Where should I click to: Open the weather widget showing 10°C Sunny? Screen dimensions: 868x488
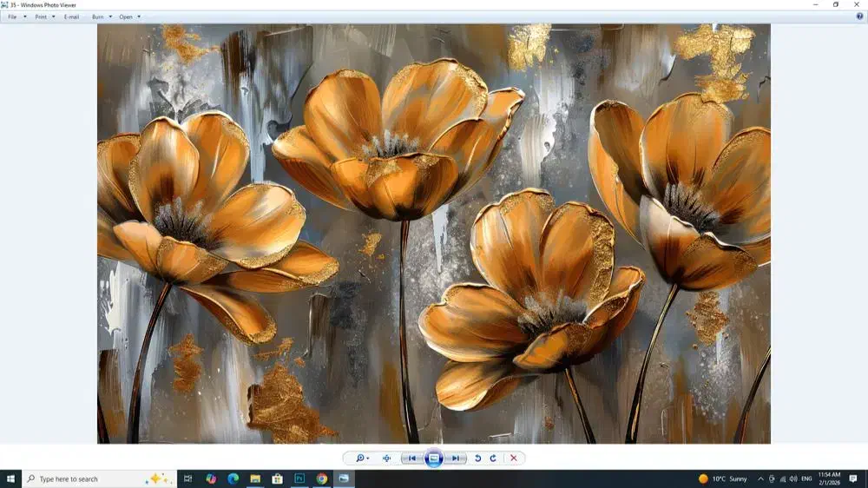723,478
